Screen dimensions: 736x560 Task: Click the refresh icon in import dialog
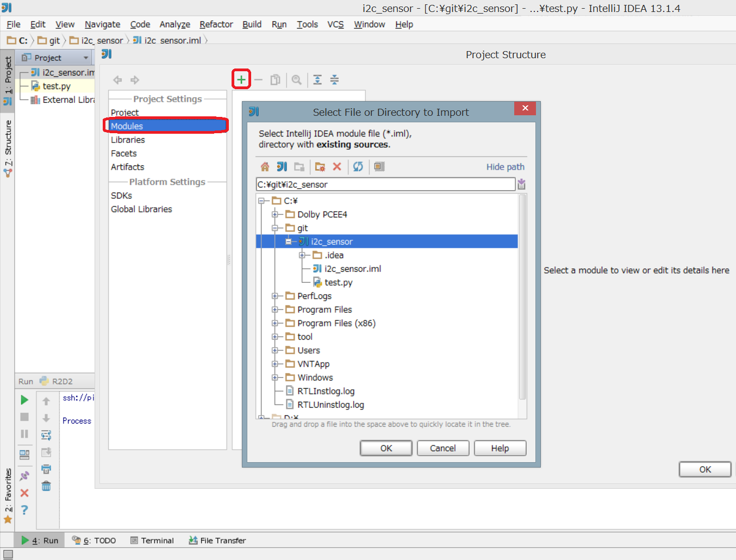(358, 166)
